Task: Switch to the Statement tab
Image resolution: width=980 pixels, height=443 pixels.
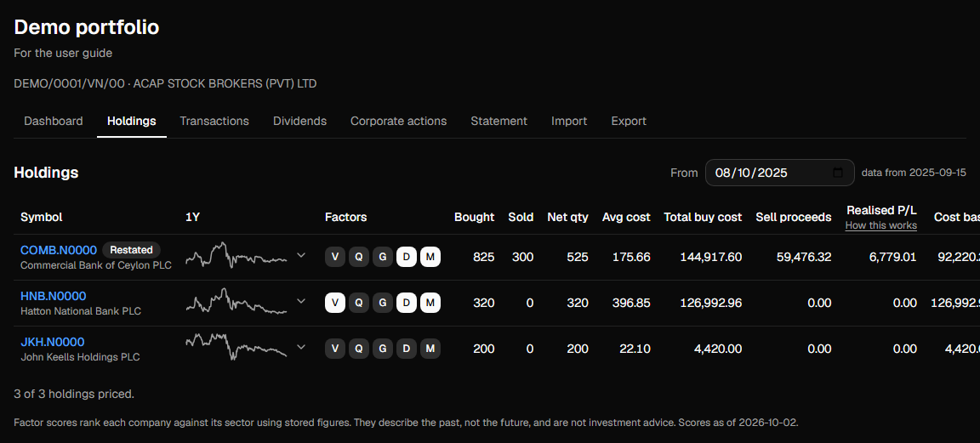Action: 499,122
